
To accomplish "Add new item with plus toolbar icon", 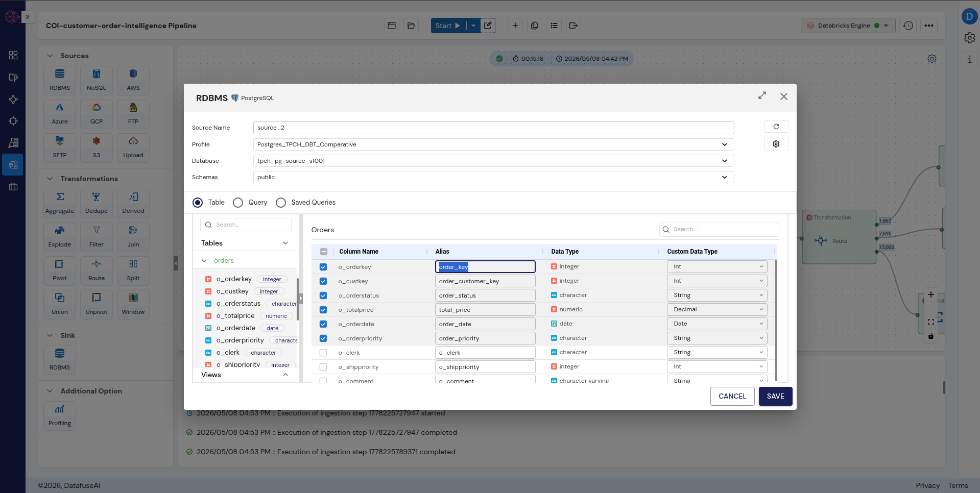I will (x=515, y=26).
